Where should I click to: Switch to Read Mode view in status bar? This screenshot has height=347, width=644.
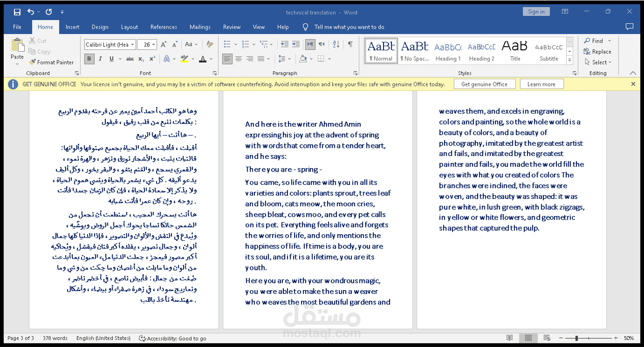point(510,338)
